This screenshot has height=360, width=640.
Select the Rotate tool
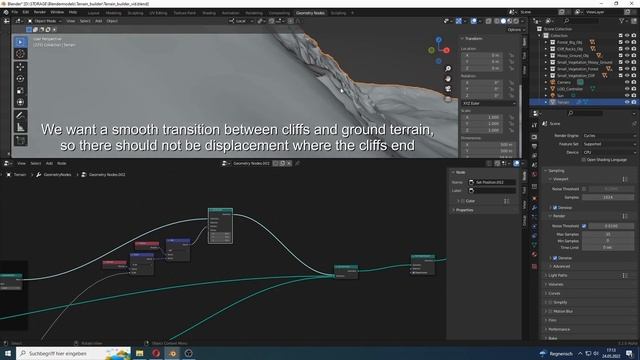[20, 78]
